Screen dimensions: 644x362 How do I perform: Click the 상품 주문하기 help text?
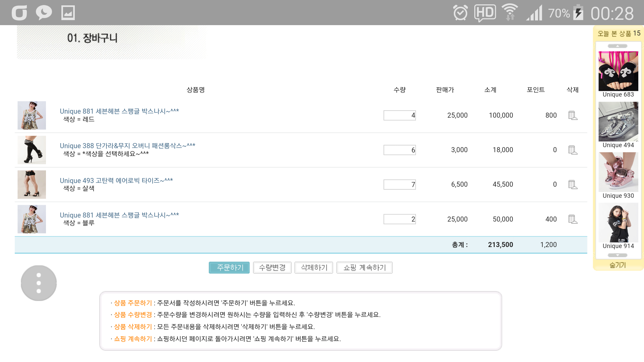[133, 303]
